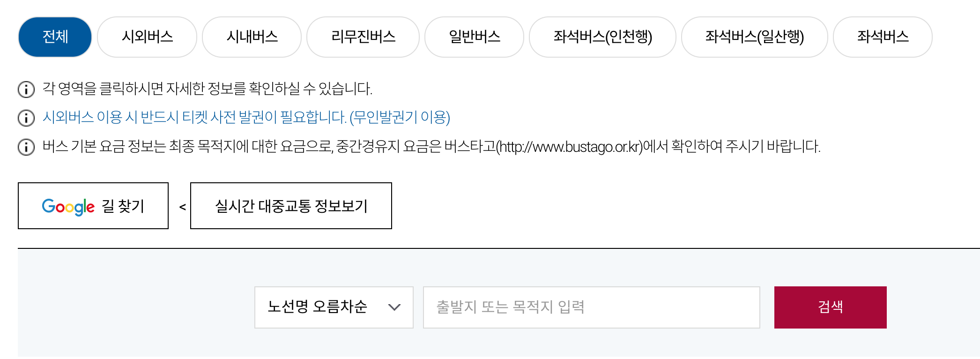
Task: Select the 시외버스 filter
Action: [x=147, y=37]
